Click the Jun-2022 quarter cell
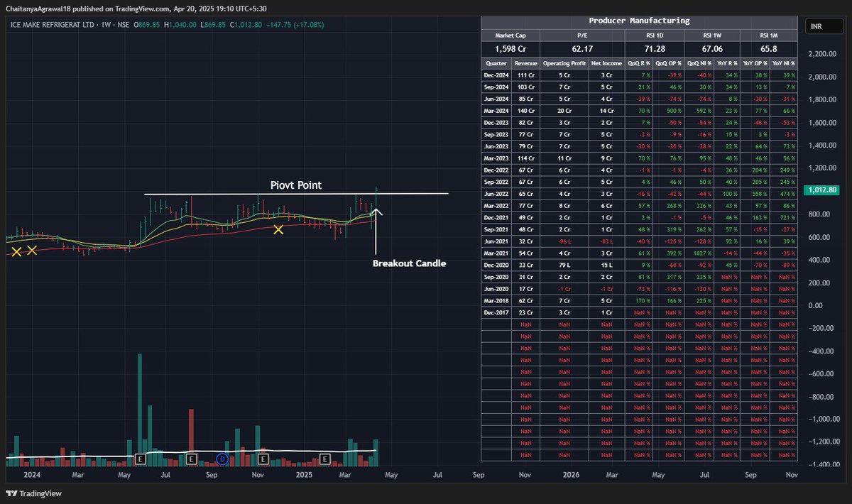The width and height of the screenshot is (852, 504). 496,193
